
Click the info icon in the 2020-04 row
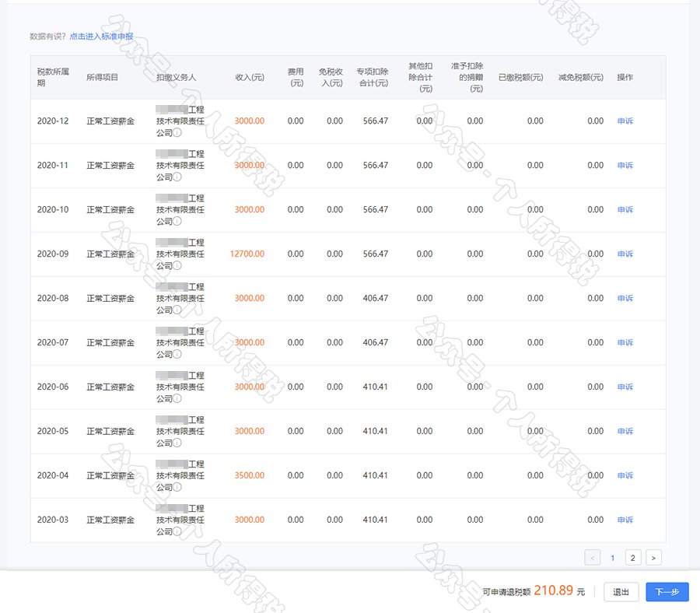[x=177, y=488]
